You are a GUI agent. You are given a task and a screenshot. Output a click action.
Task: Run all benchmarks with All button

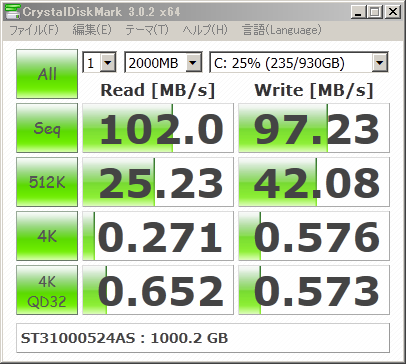pyautogui.click(x=47, y=74)
